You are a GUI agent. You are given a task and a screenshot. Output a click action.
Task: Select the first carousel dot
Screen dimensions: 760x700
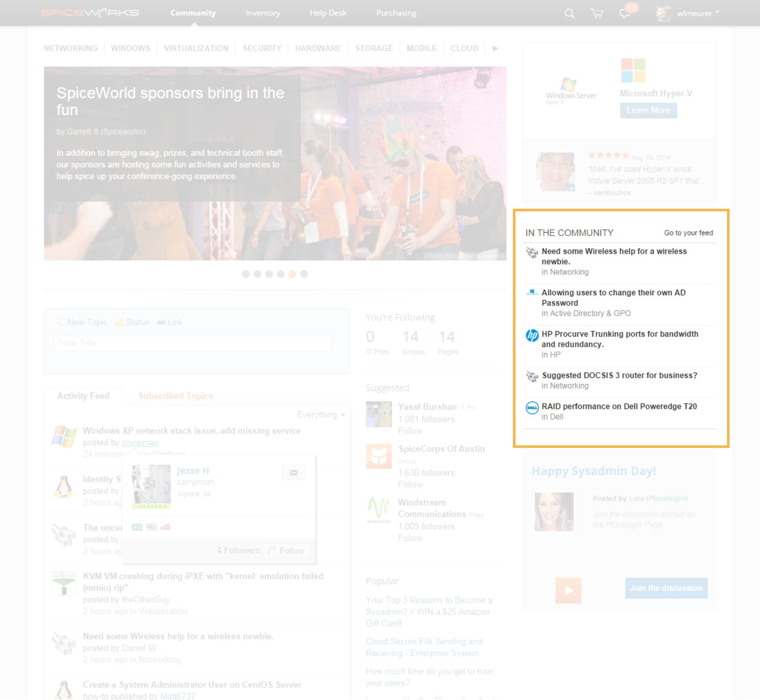tap(246, 274)
